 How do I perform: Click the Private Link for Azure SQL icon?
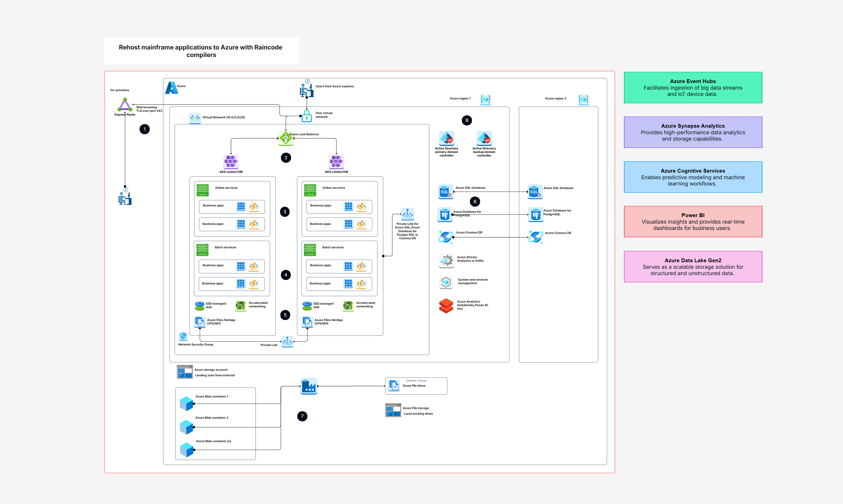tap(408, 214)
